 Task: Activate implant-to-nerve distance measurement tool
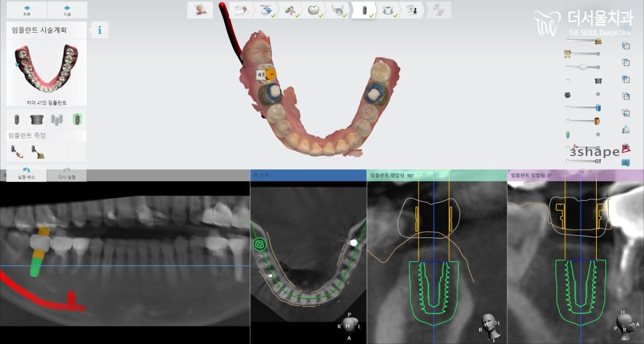16,152
